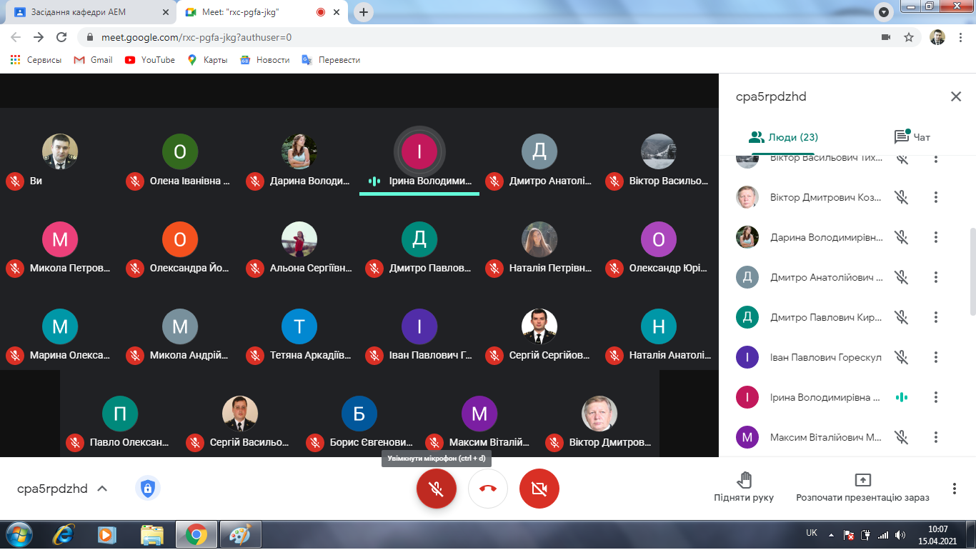This screenshot has height=560, width=976.
Task: Click muted mic icon for Дарина Володимирівна in list
Action: click(x=902, y=237)
